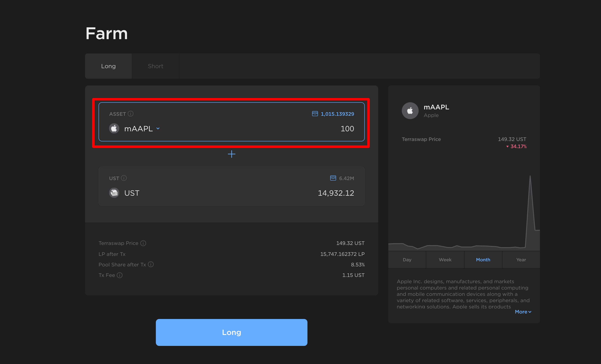
Task: Click the wallet icon beside 1,015.139329 balance
Action: click(x=315, y=114)
